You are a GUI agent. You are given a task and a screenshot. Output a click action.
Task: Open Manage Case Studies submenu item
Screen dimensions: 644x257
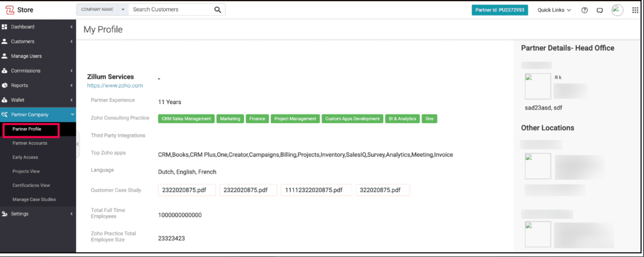point(34,199)
